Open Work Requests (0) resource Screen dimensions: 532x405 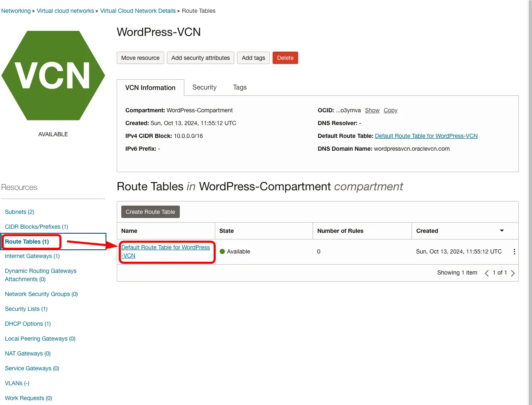[28, 398]
